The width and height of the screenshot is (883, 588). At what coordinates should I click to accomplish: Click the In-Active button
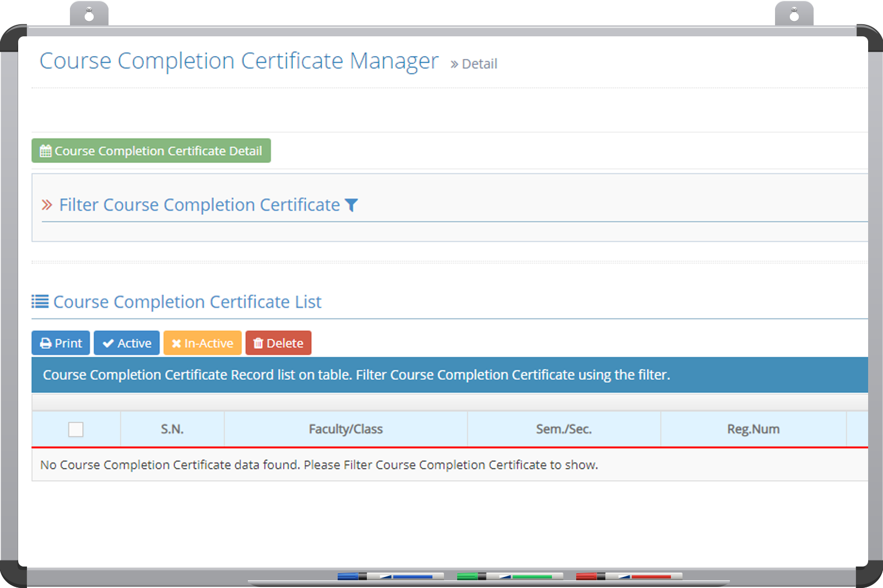(x=203, y=343)
